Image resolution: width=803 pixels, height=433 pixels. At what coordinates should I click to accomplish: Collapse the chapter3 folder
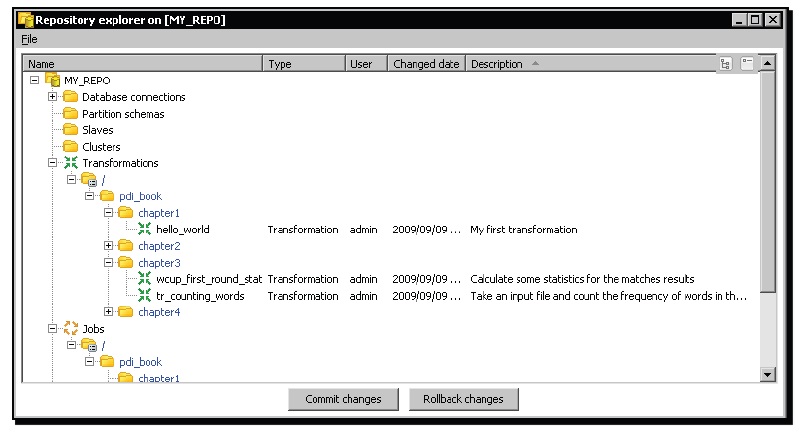(108, 262)
